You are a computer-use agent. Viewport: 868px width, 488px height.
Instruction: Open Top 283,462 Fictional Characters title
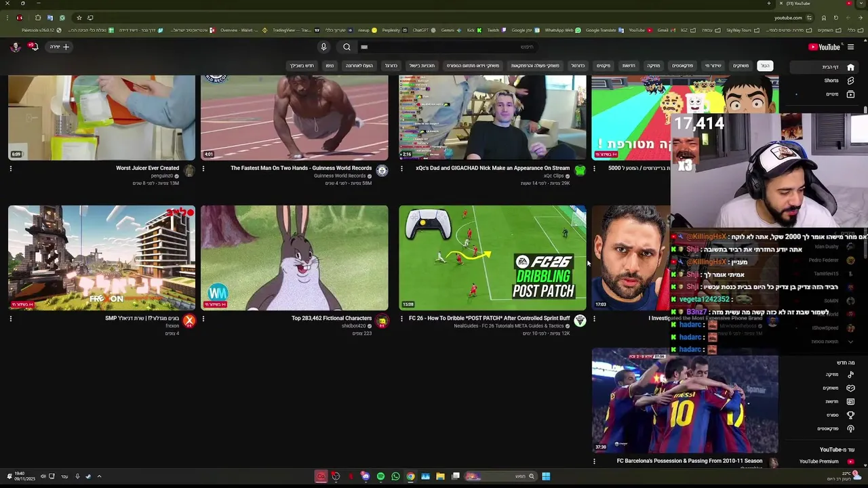(332, 319)
